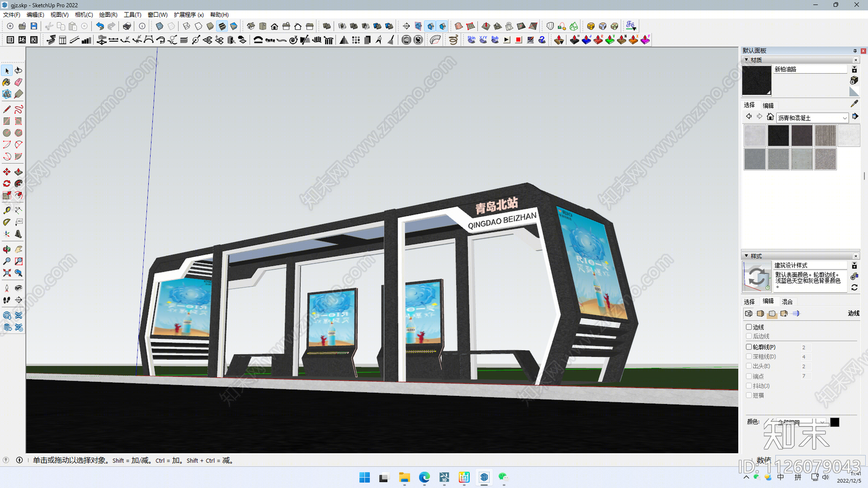Image resolution: width=868 pixels, height=488 pixels.
Task: Open File Explorer from taskbar
Action: point(404,477)
